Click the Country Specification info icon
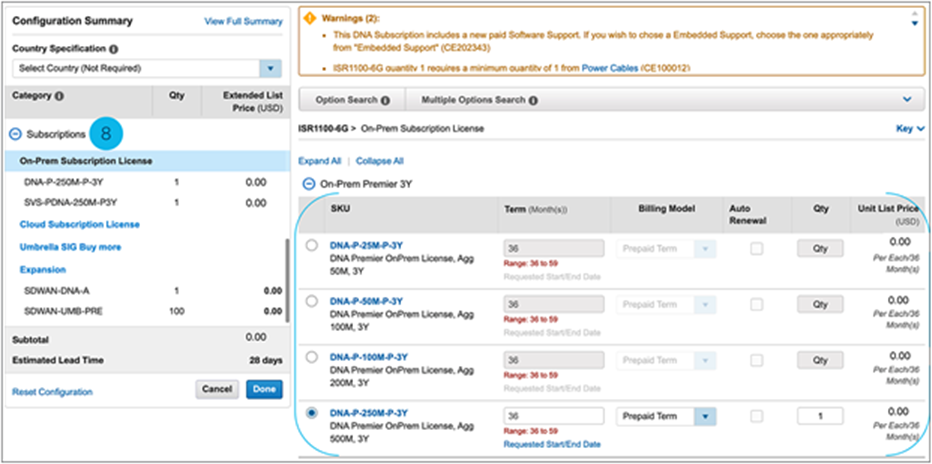Image resolution: width=932 pixels, height=464 pixels. [114, 49]
